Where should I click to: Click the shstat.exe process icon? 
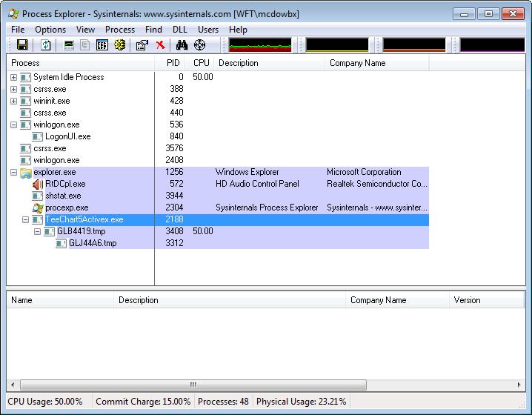[x=37, y=196]
